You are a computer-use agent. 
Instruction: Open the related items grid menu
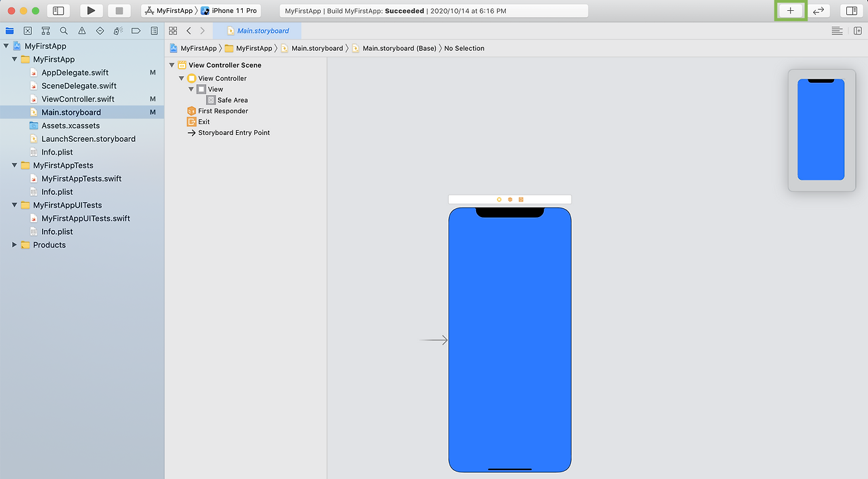point(173,31)
